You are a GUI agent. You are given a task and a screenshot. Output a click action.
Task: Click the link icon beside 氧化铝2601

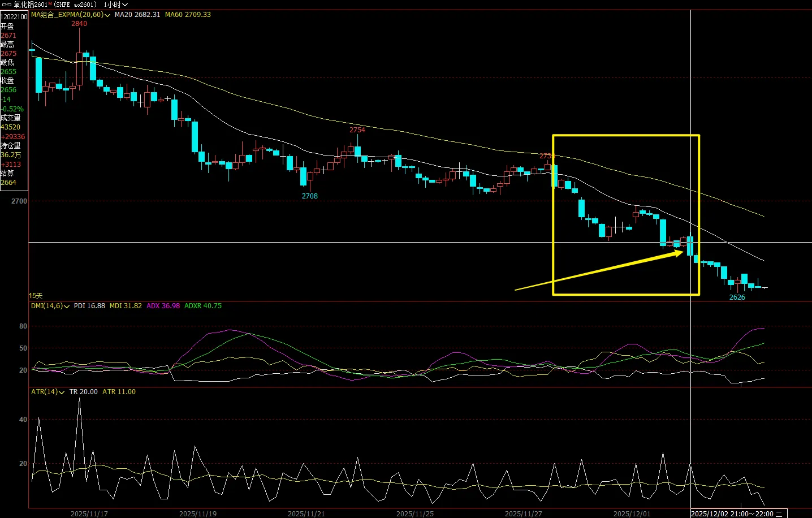coord(7,5)
